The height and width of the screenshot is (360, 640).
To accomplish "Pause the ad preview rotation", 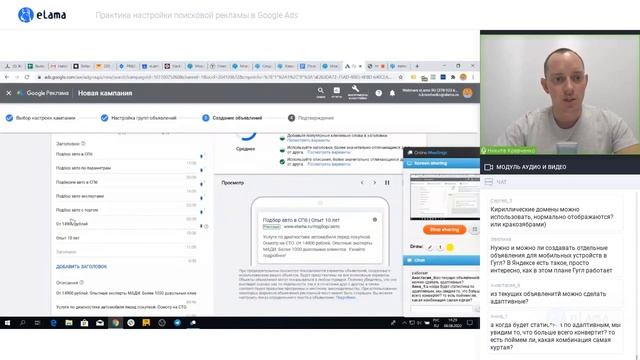I will [387, 182].
